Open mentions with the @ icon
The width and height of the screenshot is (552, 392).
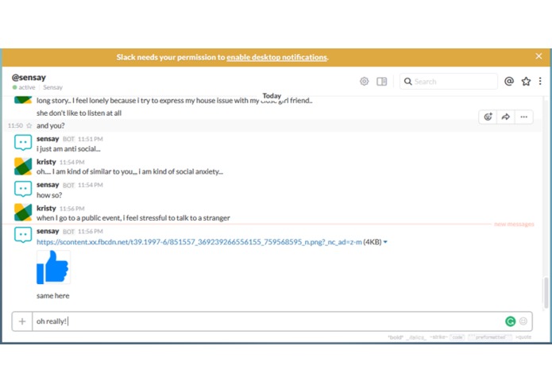pos(508,81)
